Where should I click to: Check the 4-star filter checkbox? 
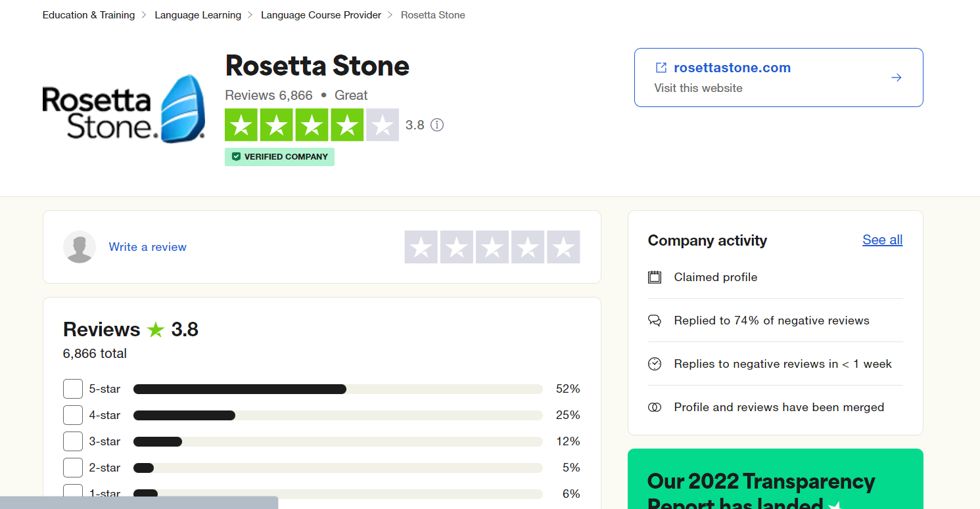73,415
